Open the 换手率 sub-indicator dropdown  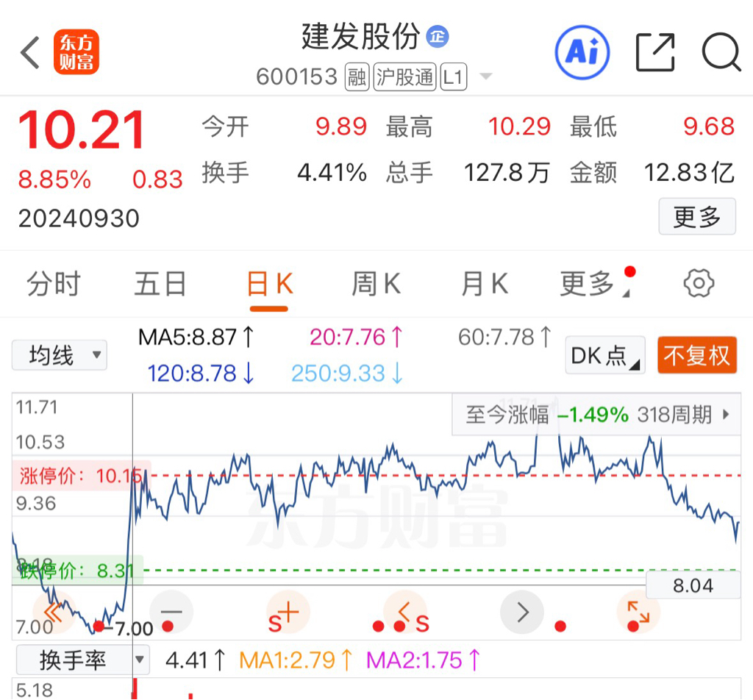click(x=82, y=660)
